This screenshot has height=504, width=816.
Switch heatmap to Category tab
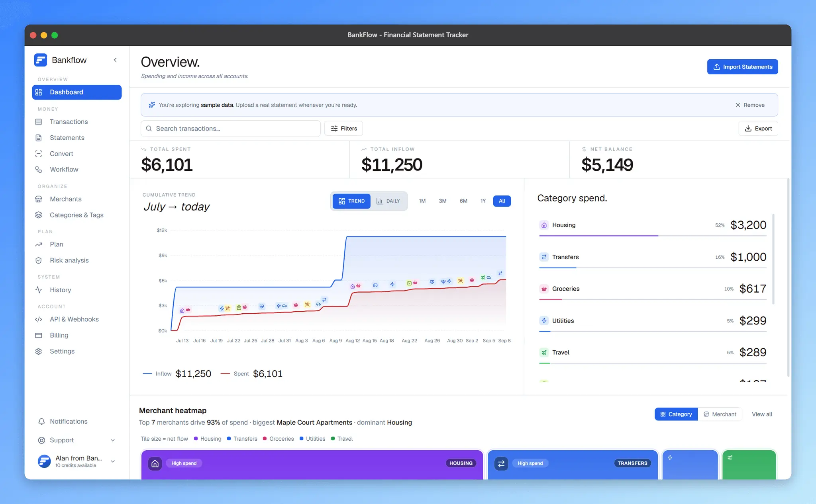coord(676,414)
